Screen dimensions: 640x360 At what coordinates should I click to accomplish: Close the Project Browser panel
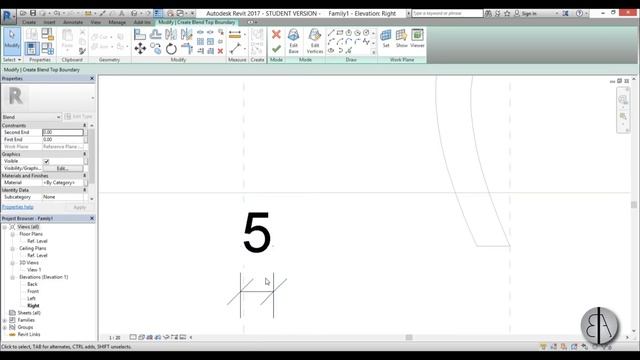coord(92,218)
